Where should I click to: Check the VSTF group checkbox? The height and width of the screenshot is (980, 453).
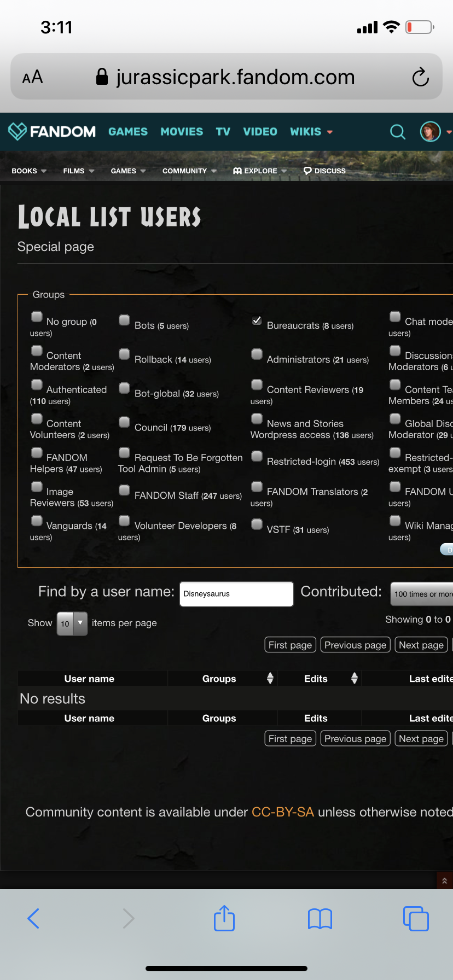(x=257, y=524)
